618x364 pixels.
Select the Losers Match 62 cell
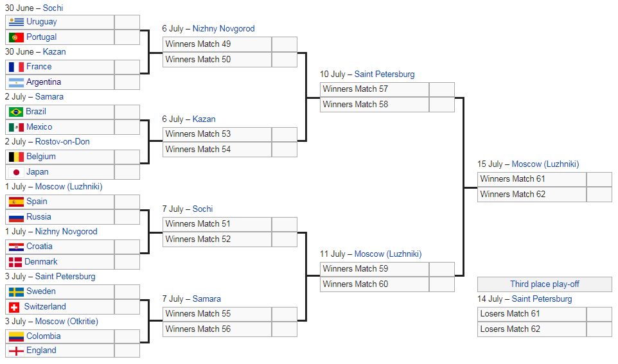point(532,329)
